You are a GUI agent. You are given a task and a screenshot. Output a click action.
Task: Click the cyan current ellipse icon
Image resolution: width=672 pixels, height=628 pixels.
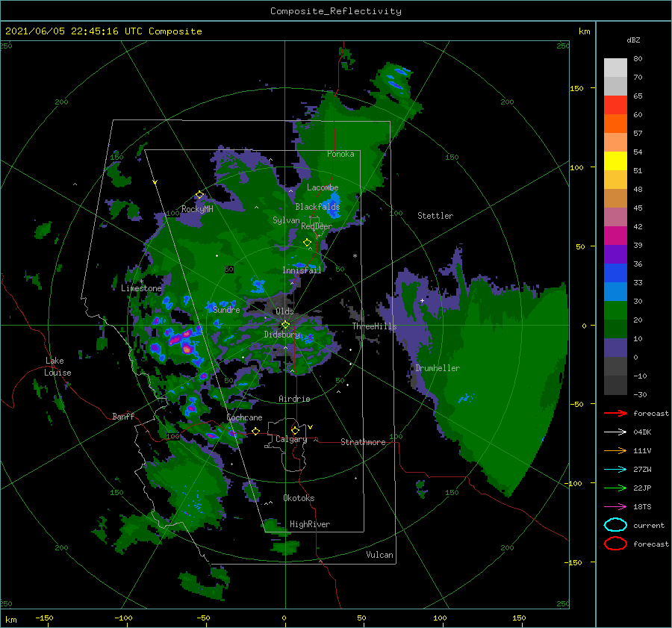pyautogui.click(x=615, y=525)
